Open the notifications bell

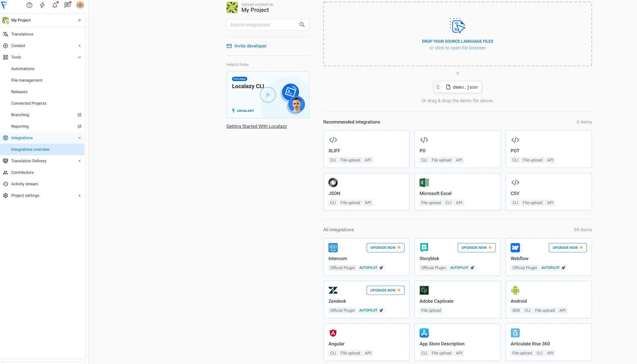coord(55,5)
